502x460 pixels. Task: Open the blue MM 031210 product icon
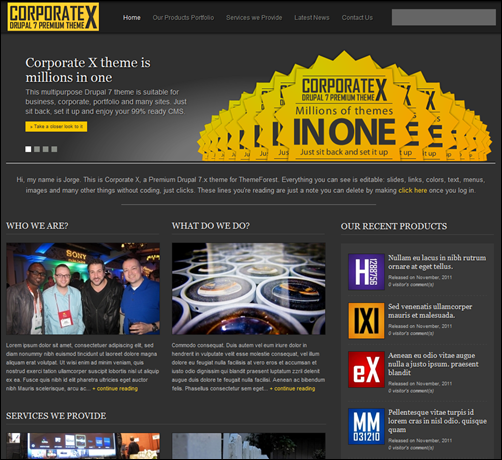[366, 426]
